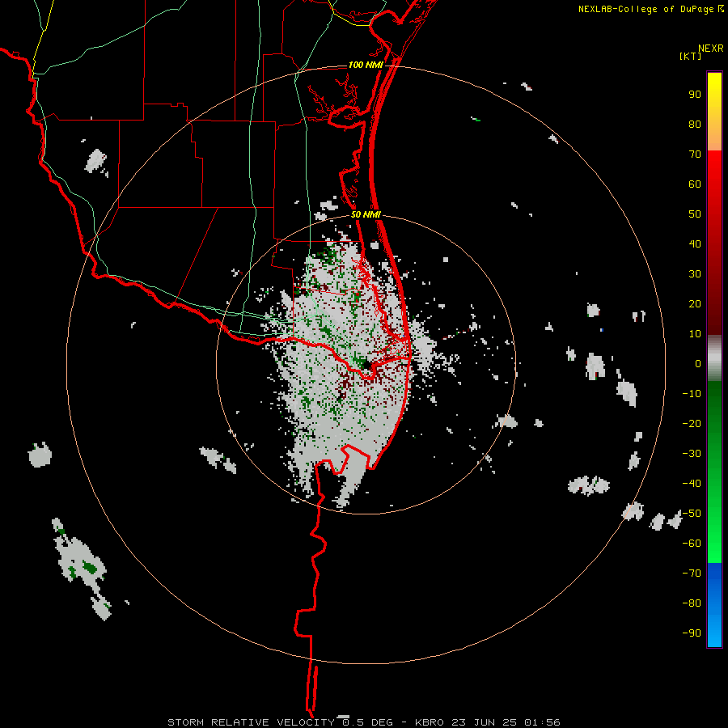Click the 90 knot scale value

click(695, 95)
